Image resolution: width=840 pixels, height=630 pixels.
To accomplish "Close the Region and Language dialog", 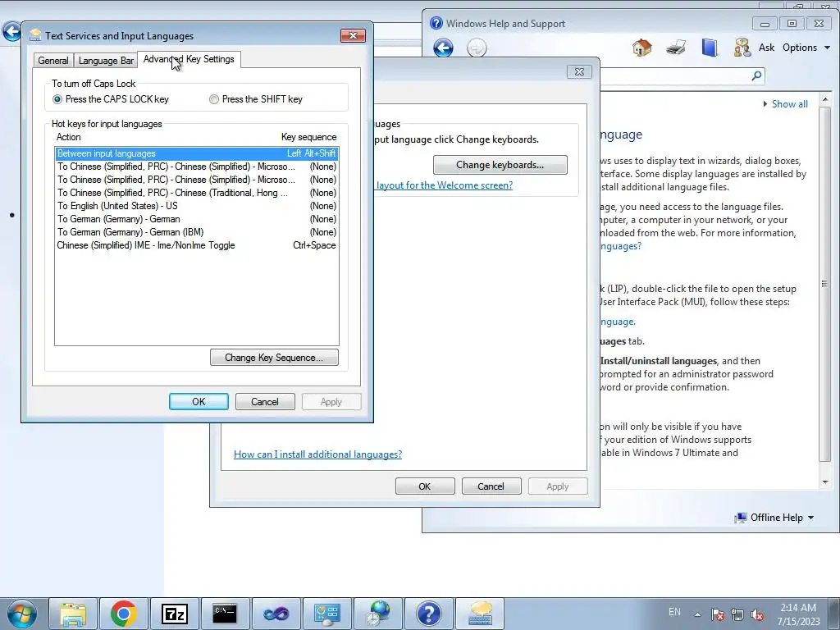I will (x=579, y=72).
